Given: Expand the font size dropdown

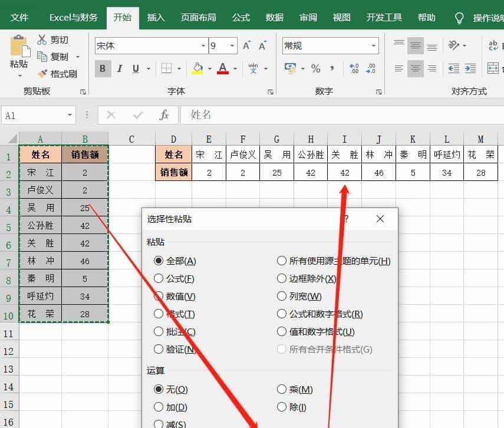Looking at the screenshot, I should click(232, 45).
